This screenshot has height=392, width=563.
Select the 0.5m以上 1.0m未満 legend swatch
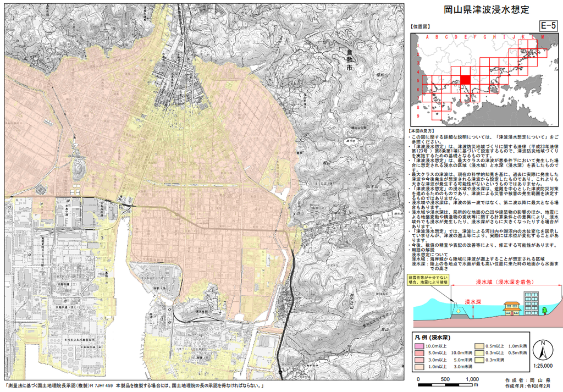[x=479, y=346]
